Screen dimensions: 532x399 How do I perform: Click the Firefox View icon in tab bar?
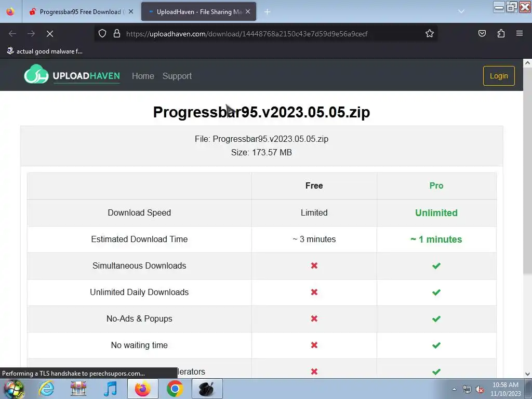click(10, 11)
